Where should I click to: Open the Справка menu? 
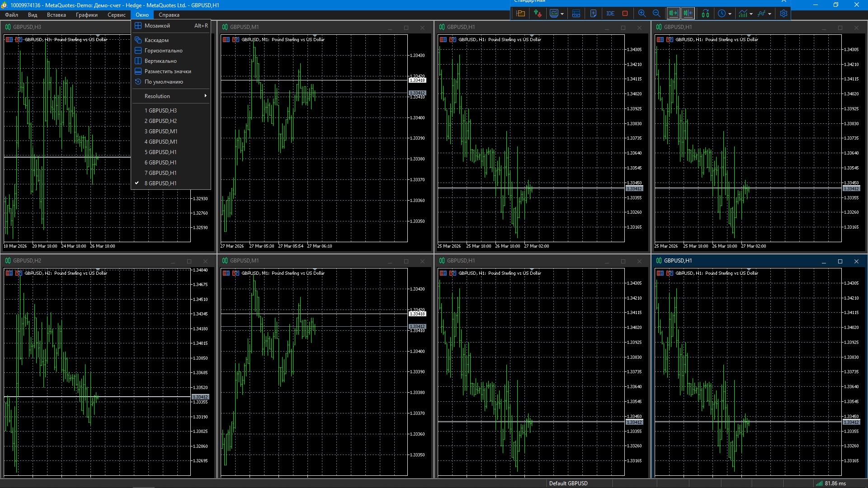(169, 15)
